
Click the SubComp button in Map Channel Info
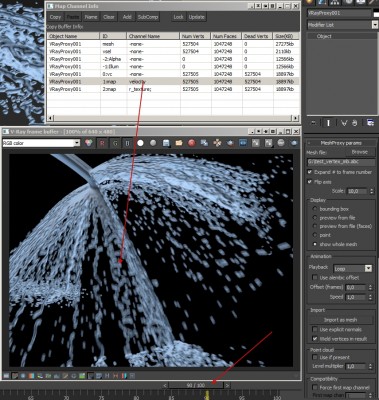148,17
